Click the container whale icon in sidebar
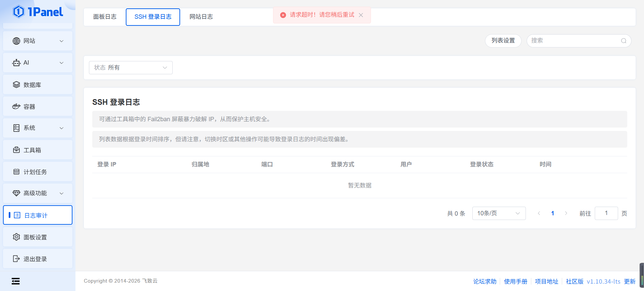 16,106
